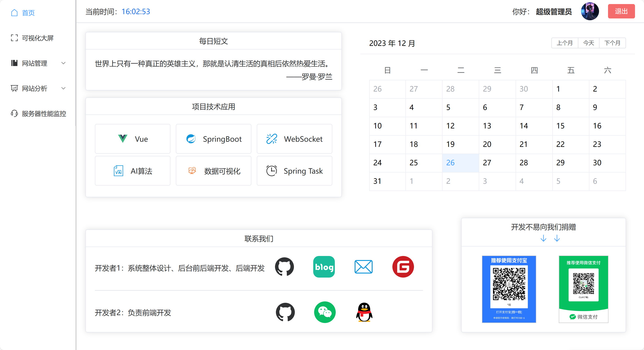Go to 首页 in the sidebar

tap(28, 13)
